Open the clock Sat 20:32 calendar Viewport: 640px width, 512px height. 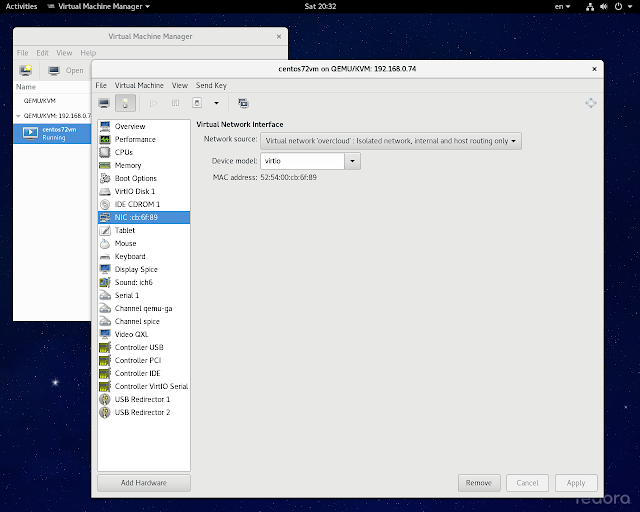coord(320,6)
